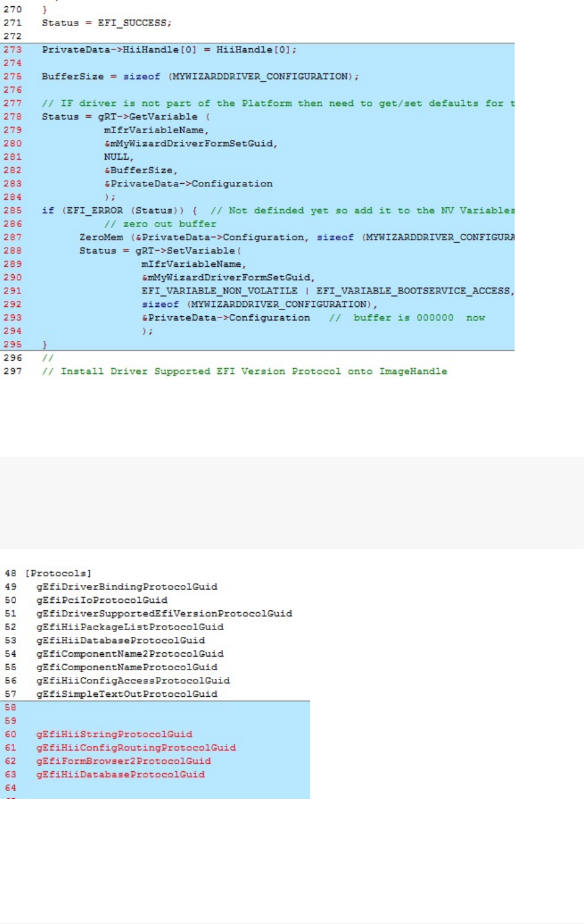Click '&mMyWizardDriverFormSetGuid,' on line 280

(191, 144)
